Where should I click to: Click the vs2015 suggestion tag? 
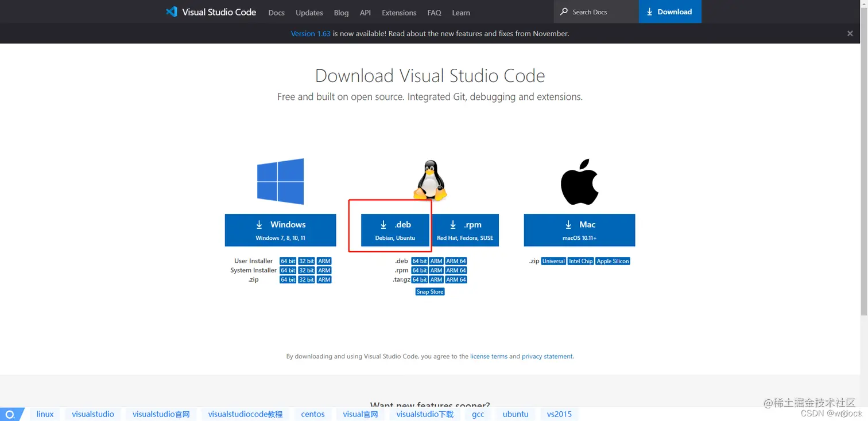(x=559, y=414)
